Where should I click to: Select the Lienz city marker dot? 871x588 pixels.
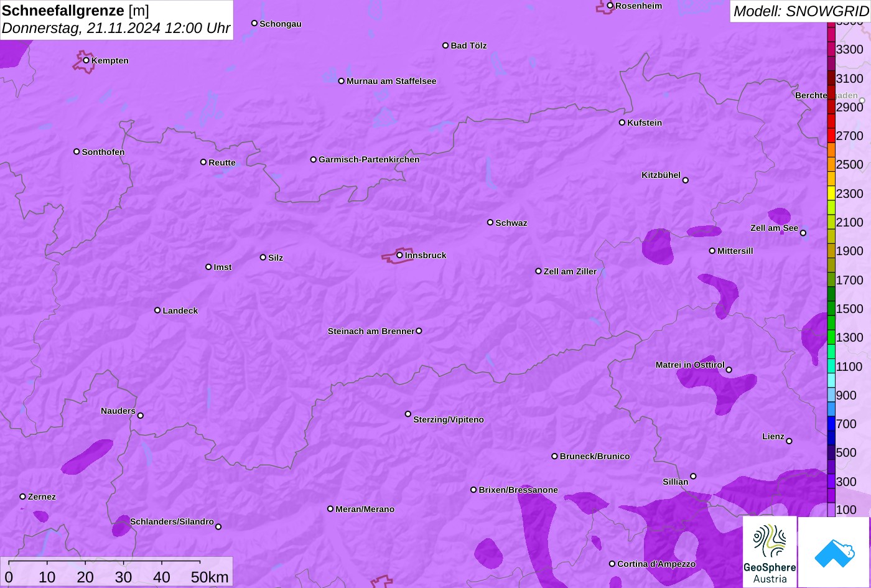coord(789,441)
